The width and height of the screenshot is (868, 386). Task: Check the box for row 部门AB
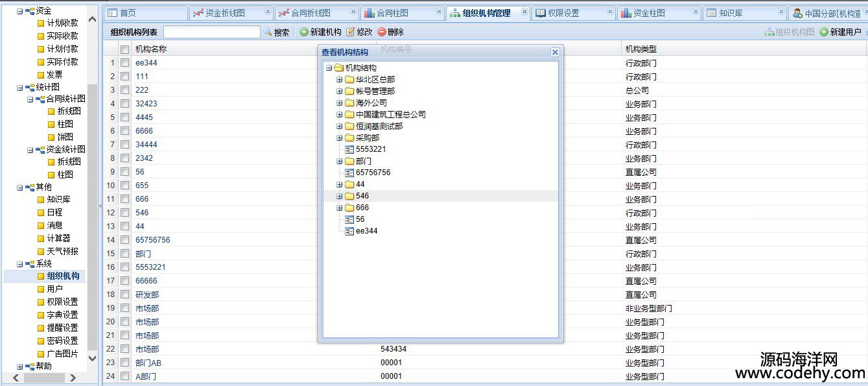124,363
